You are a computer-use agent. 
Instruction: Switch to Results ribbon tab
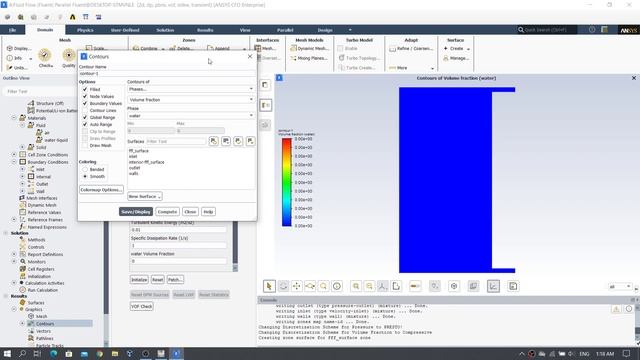point(205,30)
